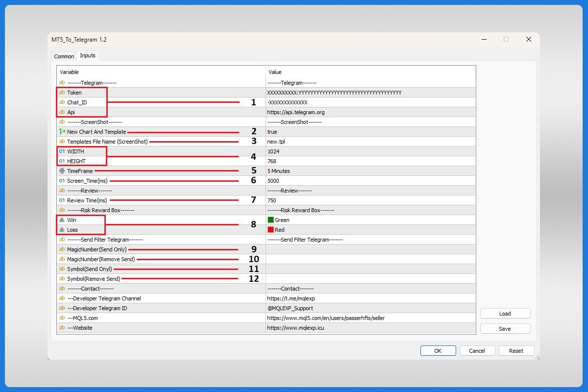Image resolution: width=588 pixels, height=392 pixels.
Task: Open the 5 Minutes TimeFrame value
Action: (x=370, y=171)
